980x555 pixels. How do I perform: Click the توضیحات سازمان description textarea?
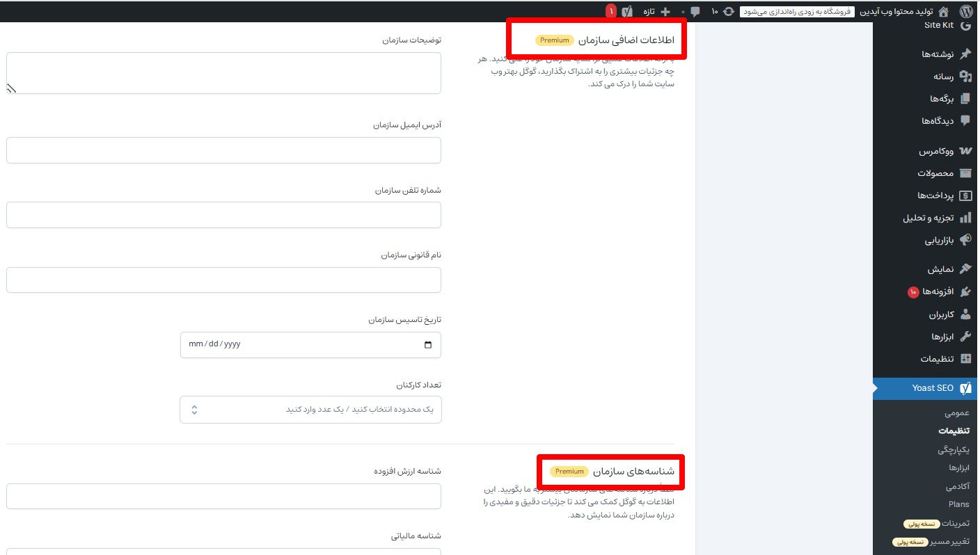(223, 73)
